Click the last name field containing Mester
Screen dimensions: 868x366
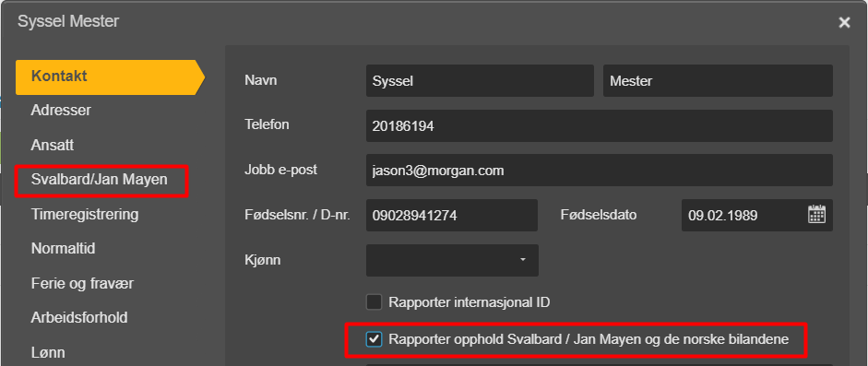tap(718, 81)
